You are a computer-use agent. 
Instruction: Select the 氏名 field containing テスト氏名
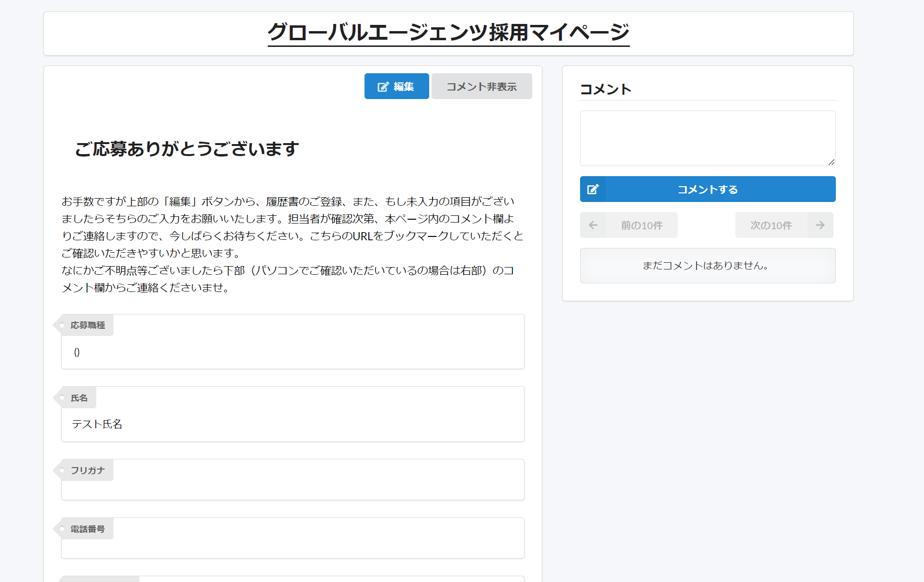coord(292,414)
